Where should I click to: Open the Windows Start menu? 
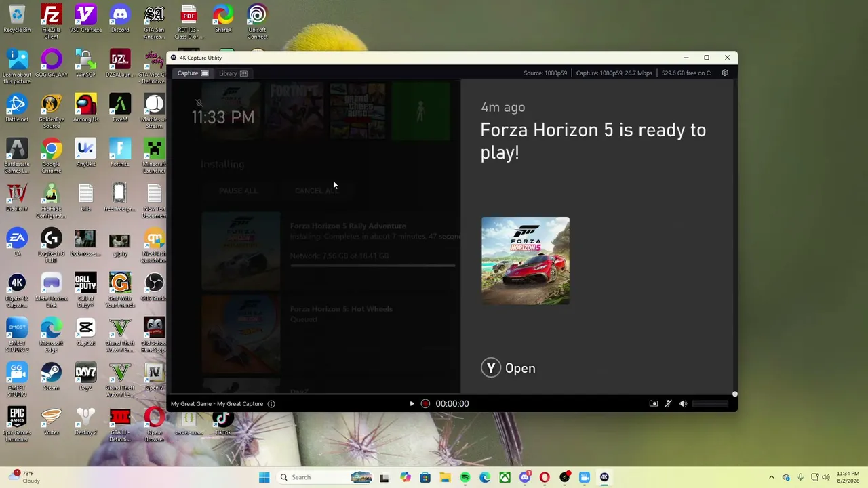(264, 477)
